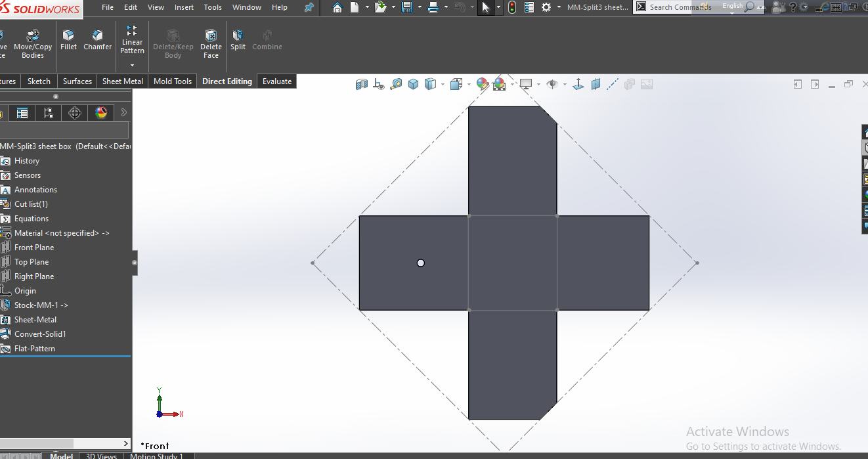The height and width of the screenshot is (459, 868).
Task: Expand the manager tabs chevron
Action: pyautogui.click(x=124, y=113)
